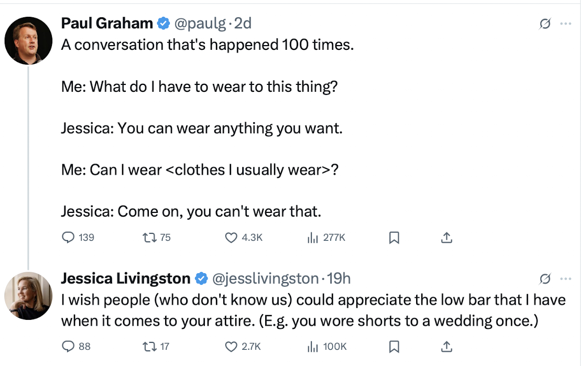The height and width of the screenshot is (366, 588).
Task: Open Jessica Livingston's profile picture
Action: pyautogui.click(x=29, y=296)
